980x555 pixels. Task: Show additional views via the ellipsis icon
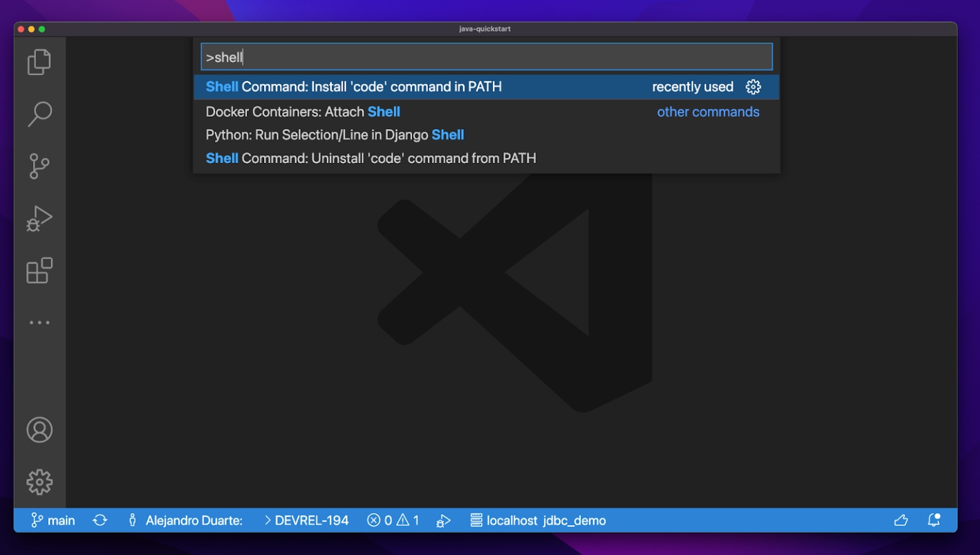pyautogui.click(x=39, y=322)
